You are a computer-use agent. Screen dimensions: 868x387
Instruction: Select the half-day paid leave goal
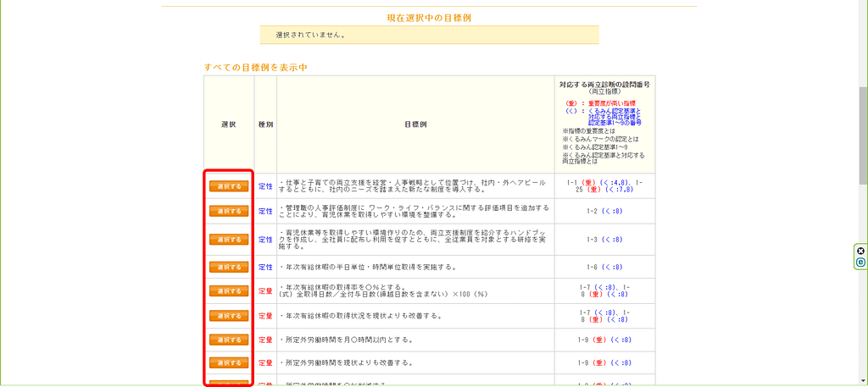[x=229, y=267]
